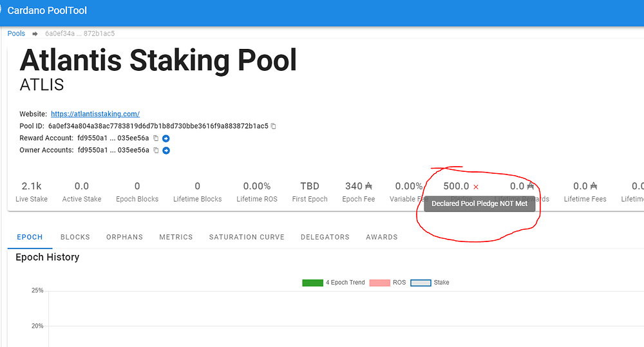Image resolution: width=644 pixels, height=347 pixels.
Task: Click the 340 Epoch Fee stat
Action: [x=359, y=192]
